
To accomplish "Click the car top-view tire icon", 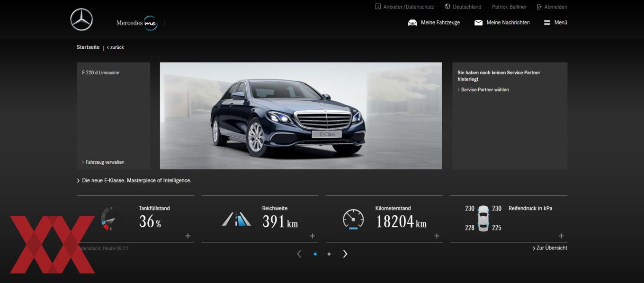I will [483, 218].
